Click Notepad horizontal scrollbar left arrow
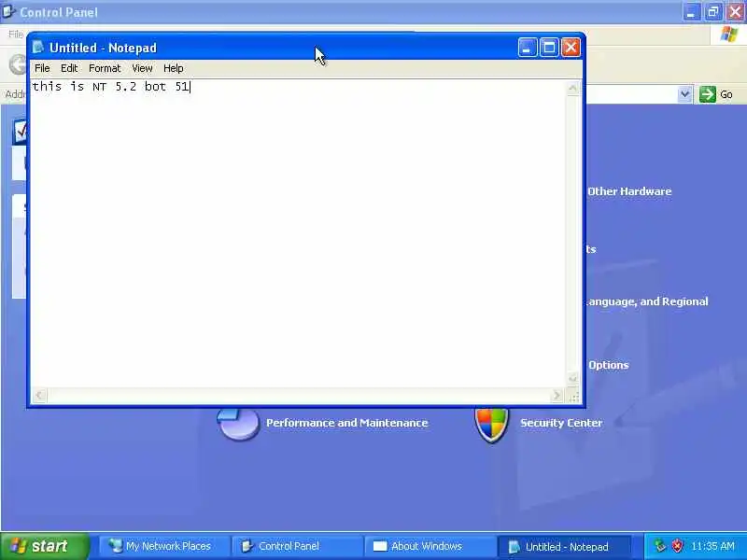Screen dimensions: 747x560 (x=39, y=395)
